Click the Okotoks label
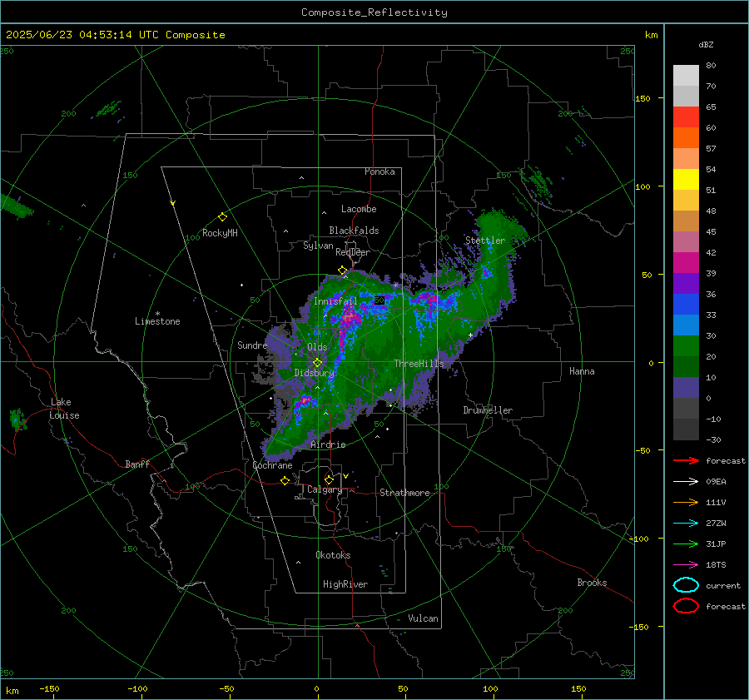 (x=333, y=555)
